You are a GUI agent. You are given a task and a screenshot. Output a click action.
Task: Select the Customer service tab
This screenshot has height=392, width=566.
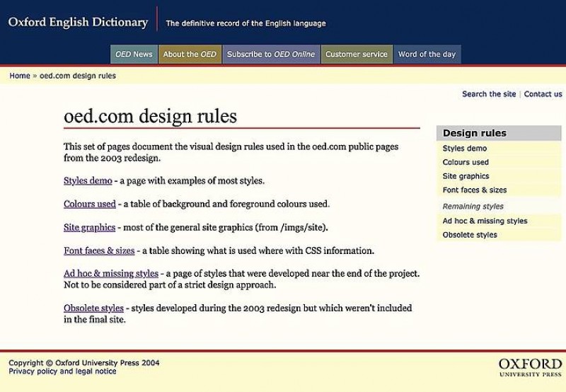357,54
